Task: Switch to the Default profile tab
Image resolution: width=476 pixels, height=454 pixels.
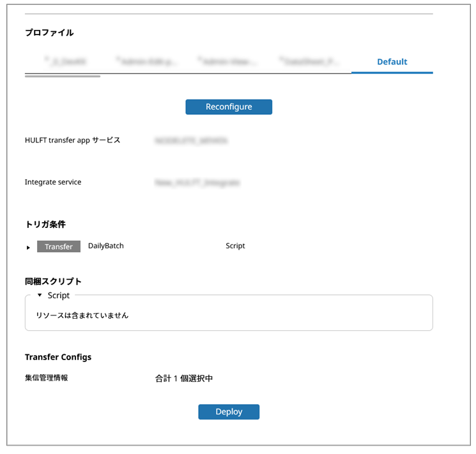Action: (392, 62)
